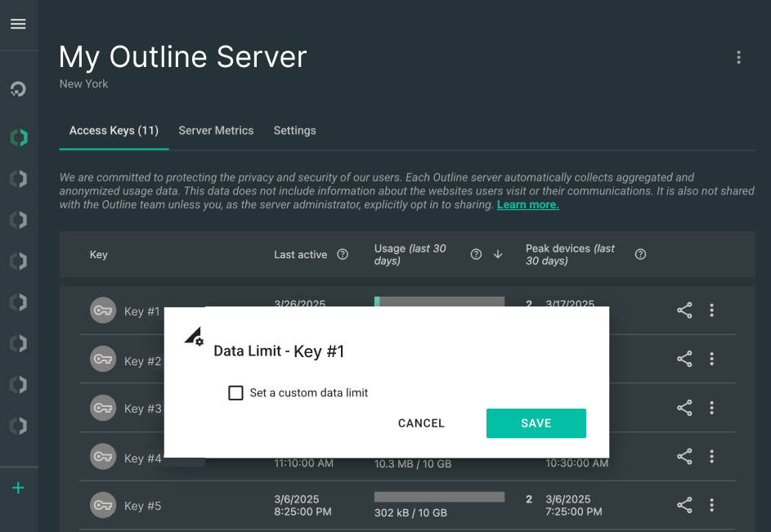Open the Learn more link
Viewport: 771px width, 532px height.
pyautogui.click(x=527, y=204)
